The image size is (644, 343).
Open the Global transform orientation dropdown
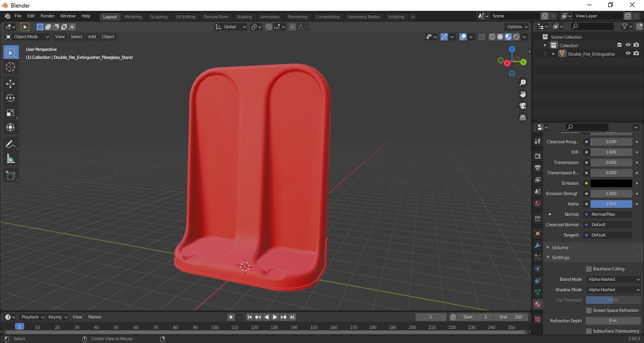point(231,27)
